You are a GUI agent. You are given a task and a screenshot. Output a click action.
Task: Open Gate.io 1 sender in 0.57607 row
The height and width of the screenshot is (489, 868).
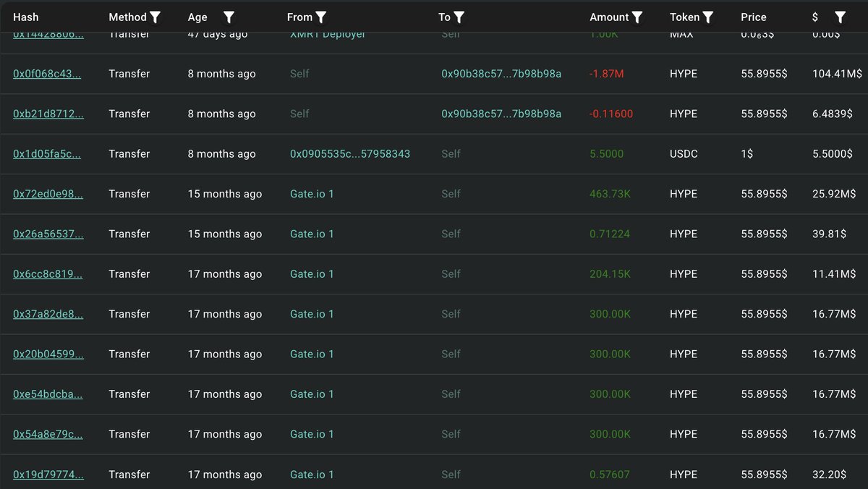click(312, 475)
